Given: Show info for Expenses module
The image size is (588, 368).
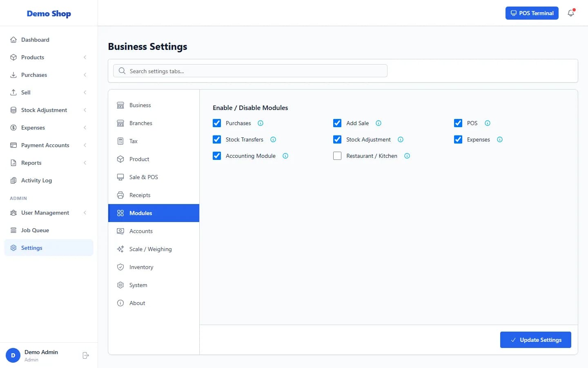Looking at the screenshot, I should 500,139.
